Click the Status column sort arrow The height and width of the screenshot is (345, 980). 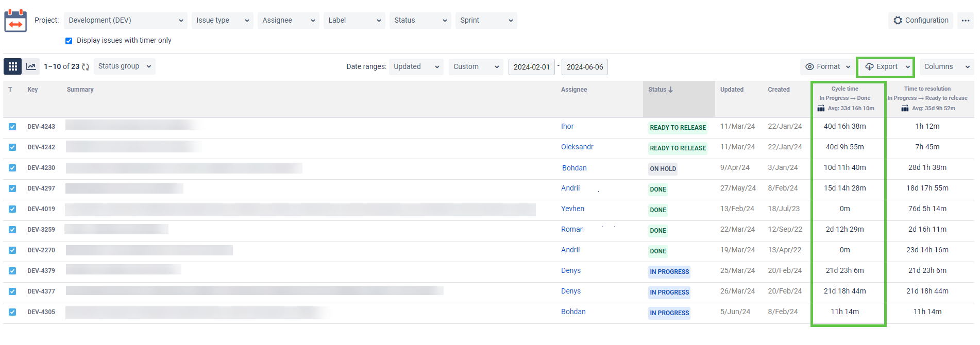tap(670, 90)
